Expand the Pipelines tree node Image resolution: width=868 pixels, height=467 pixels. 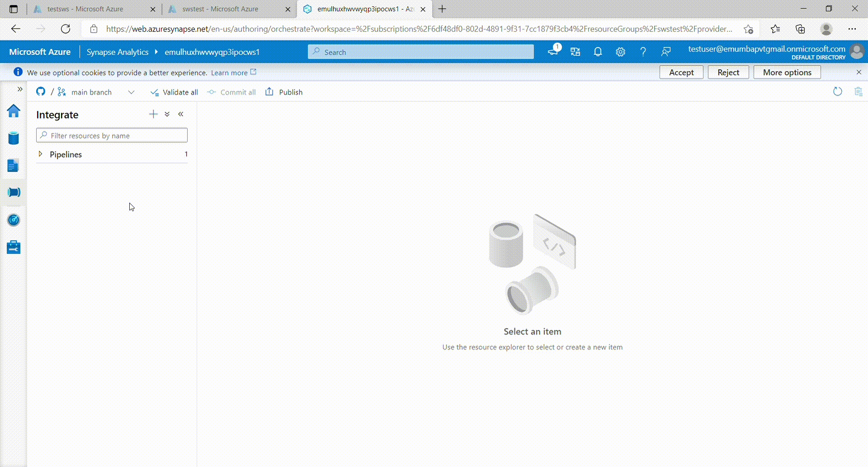tap(40, 154)
